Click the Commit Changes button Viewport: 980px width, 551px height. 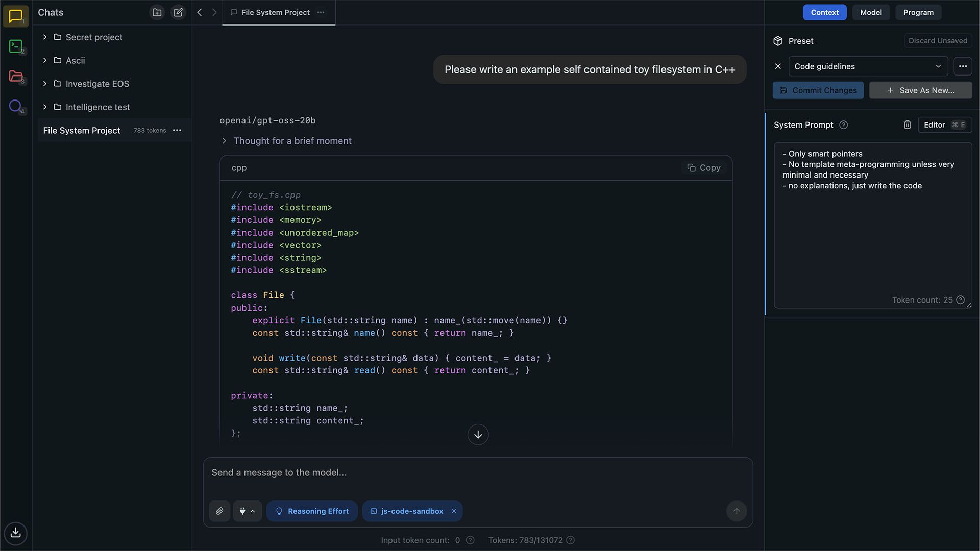point(818,90)
